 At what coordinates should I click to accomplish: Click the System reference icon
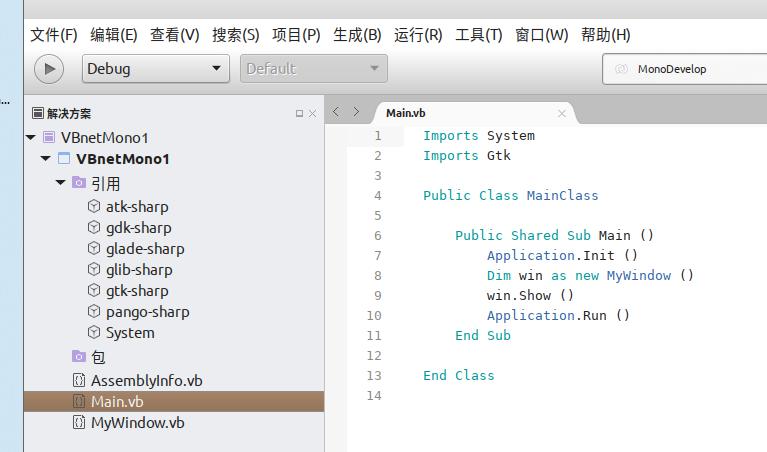coord(94,333)
